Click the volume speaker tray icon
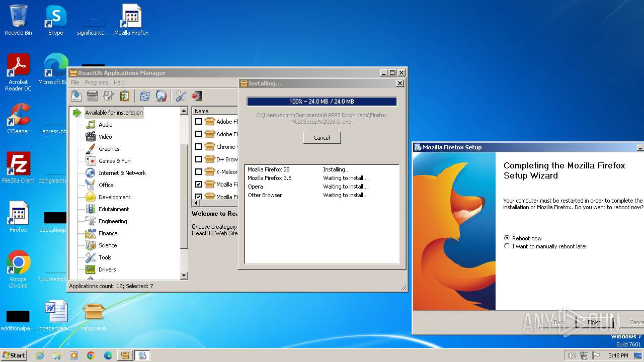Image resolution: width=644 pixels, height=362 pixels. 572,355
